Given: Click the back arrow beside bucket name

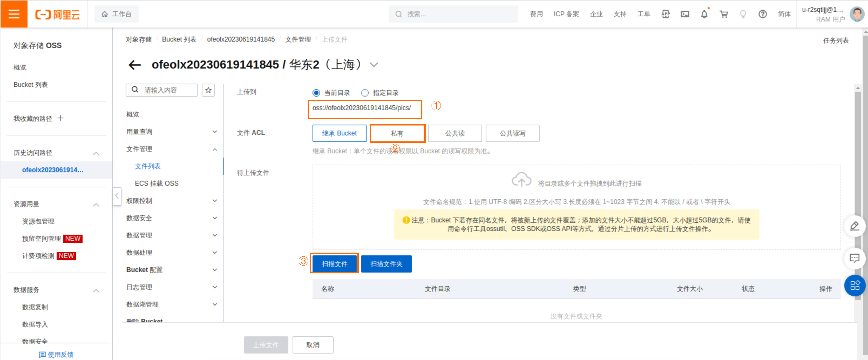Looking at the screenshot, I should coord(135,65).
